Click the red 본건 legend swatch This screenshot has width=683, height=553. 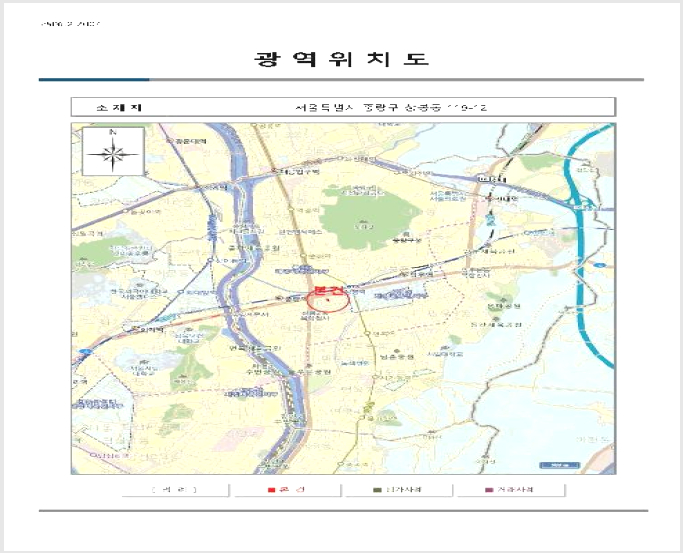tap(272, 490)
